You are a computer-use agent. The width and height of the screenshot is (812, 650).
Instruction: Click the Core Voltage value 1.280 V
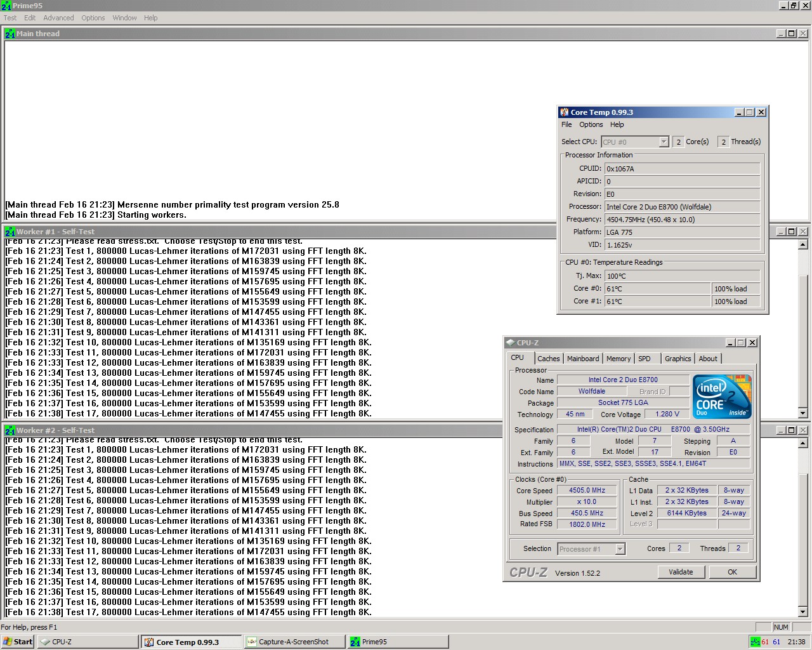point(667,414)
